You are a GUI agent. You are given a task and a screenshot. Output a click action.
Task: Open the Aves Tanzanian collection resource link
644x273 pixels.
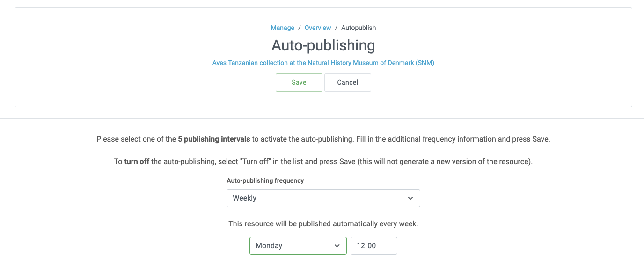[323, 62]
